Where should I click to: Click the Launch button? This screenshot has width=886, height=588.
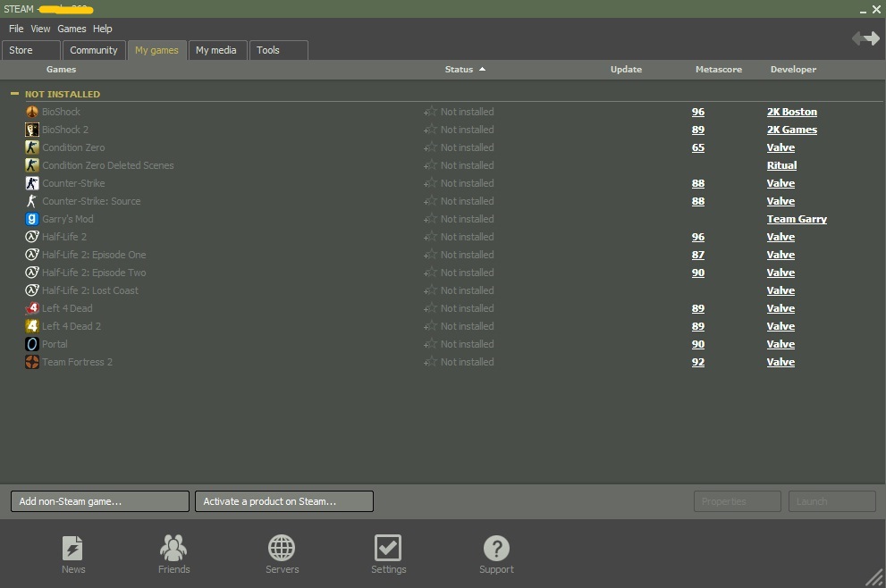832,501
